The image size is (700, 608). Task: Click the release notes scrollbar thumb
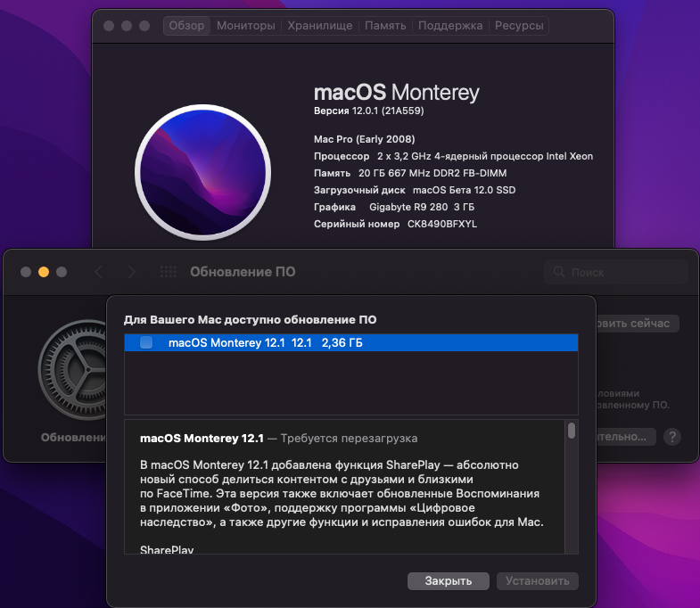[572, 431]
